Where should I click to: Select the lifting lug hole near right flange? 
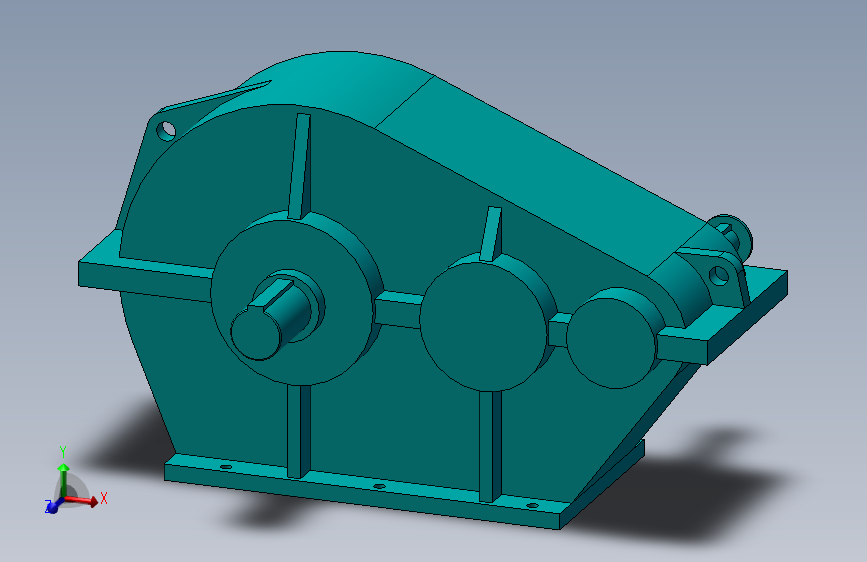[719, 275]
